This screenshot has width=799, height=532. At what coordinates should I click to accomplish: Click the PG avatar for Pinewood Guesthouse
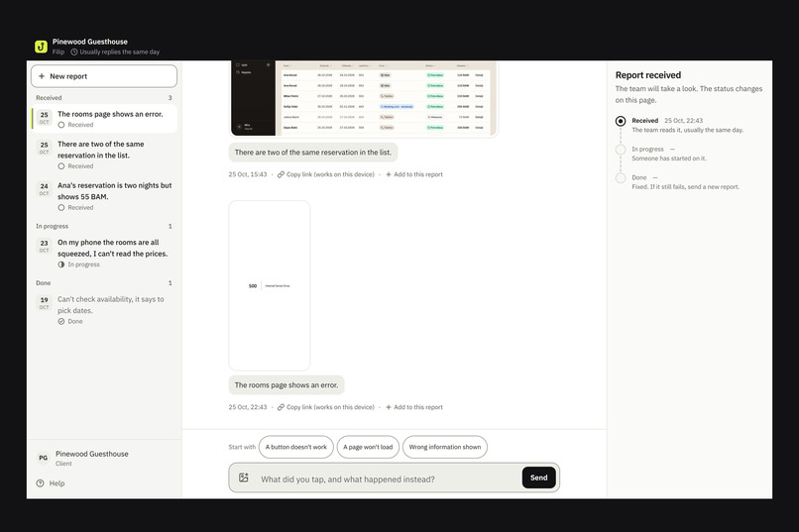(x=44, y=458)
